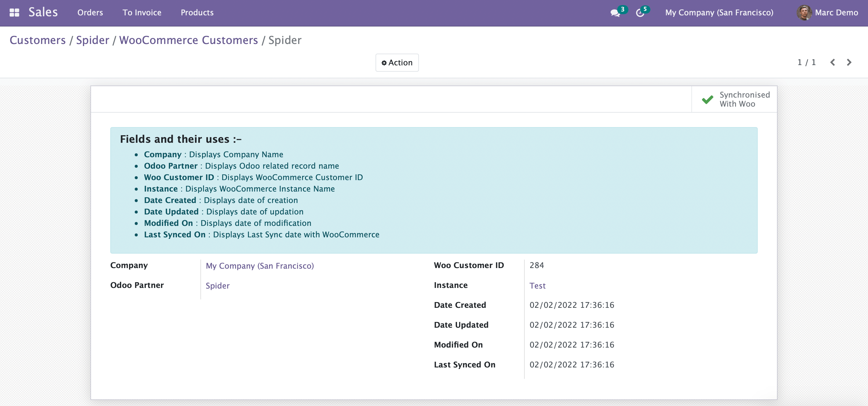
Task: Go back to WooCommerce Customers breadcrumb
Action: (x=188, y=40)
